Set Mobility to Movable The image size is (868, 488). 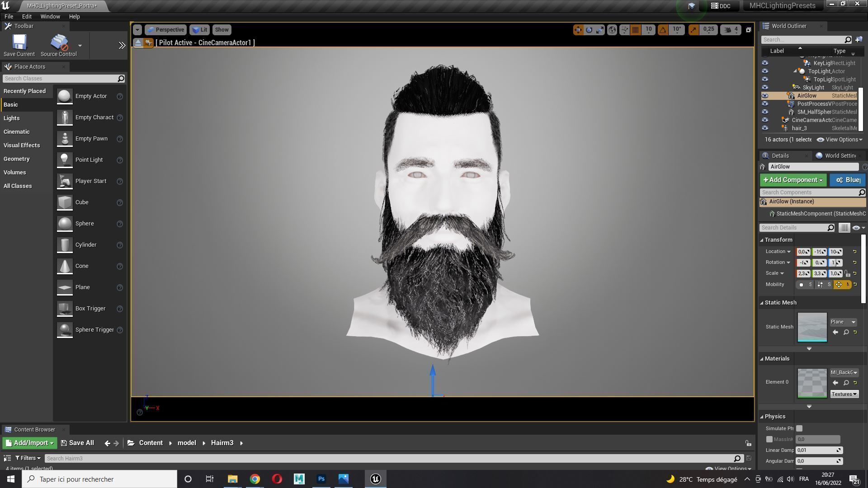click(x=843, y=285)
